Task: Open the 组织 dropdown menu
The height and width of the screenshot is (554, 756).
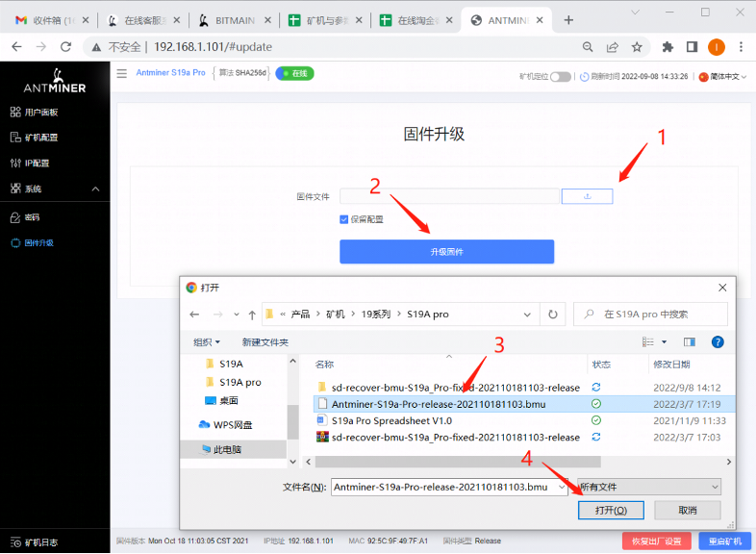Action: 207,342
